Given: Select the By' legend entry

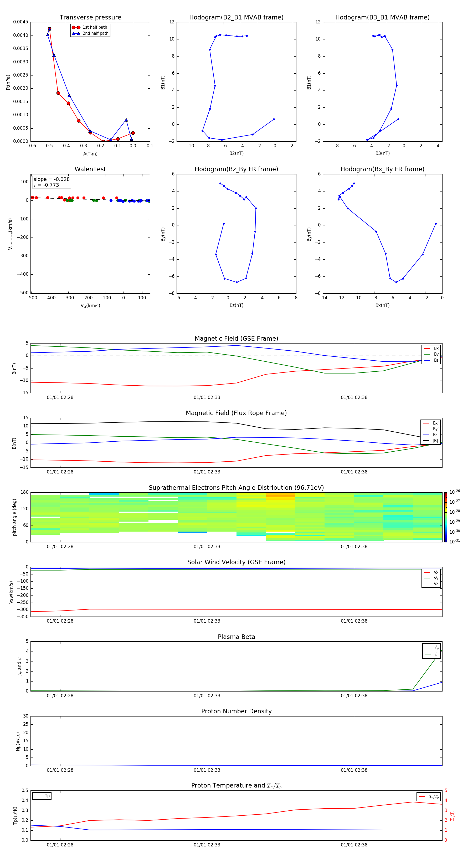Looking at the screenshot, I should (x=431, y=429).
